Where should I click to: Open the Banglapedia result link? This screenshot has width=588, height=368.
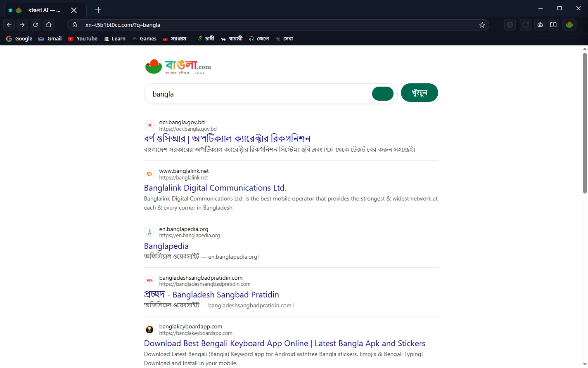tap(166, 246)
